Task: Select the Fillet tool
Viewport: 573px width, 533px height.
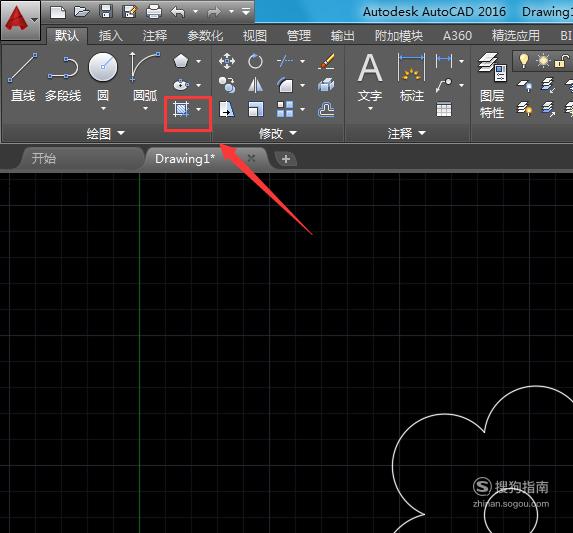Action: point(285,85)
